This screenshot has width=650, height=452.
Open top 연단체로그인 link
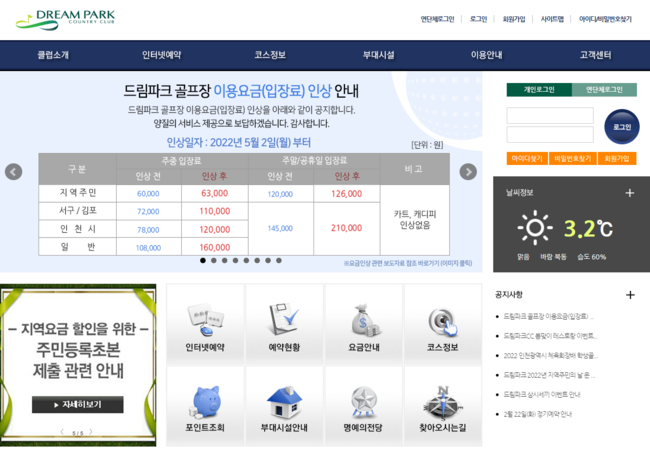click(437, 19)
